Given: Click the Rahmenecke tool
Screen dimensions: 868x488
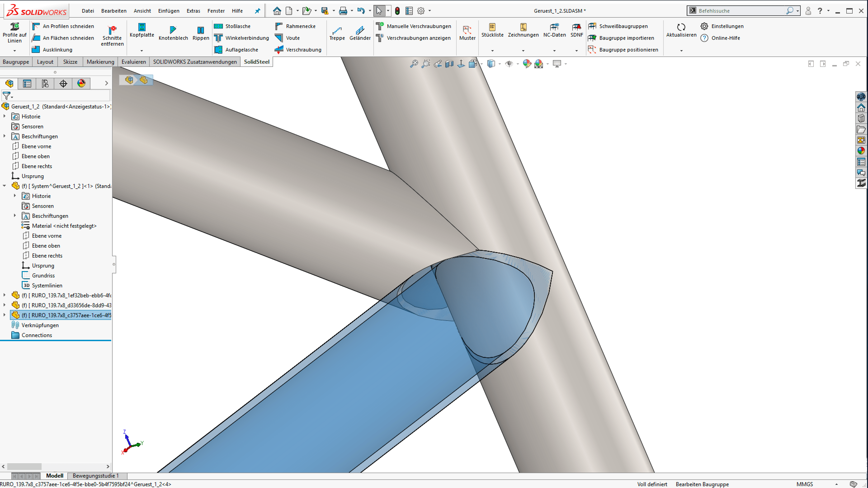Looking at the screenshot, I should pyautogui.click(x=295, y=26).
